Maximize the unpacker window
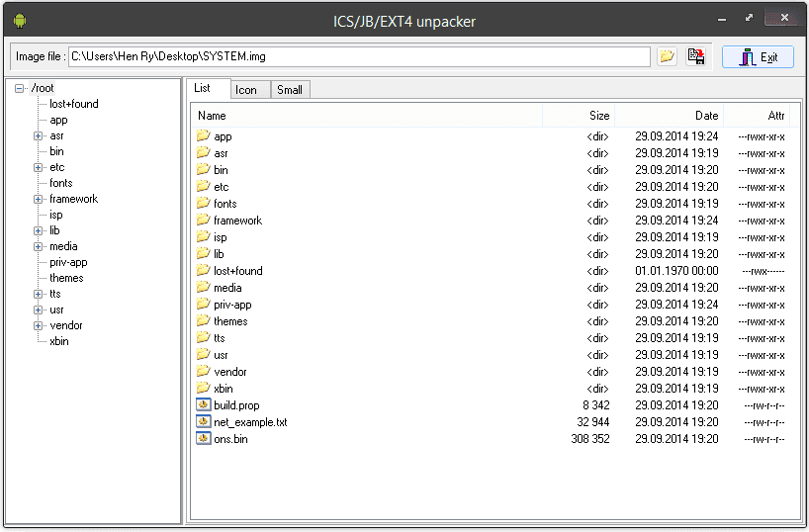 point(749,18)
